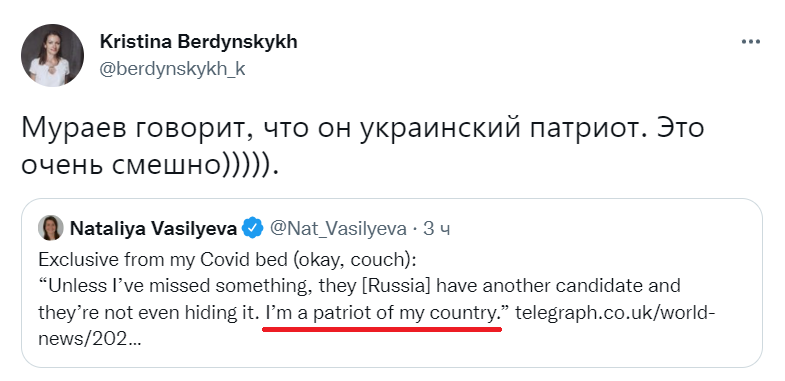This screenshot has width=785, height=381.
Task: Open quoted tweet via '3 ч' timestamp
Action: (x=437, y=229)
